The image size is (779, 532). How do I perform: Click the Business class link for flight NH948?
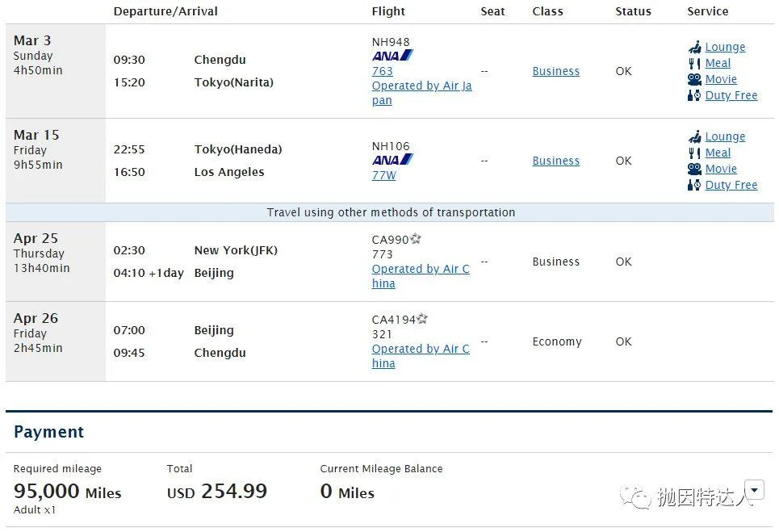(x=555, y=71)
